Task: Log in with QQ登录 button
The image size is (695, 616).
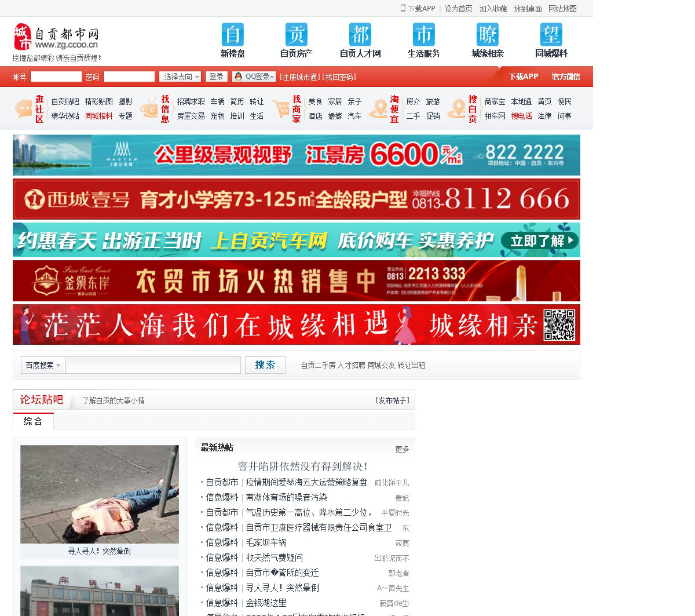Action: point(254,76)
